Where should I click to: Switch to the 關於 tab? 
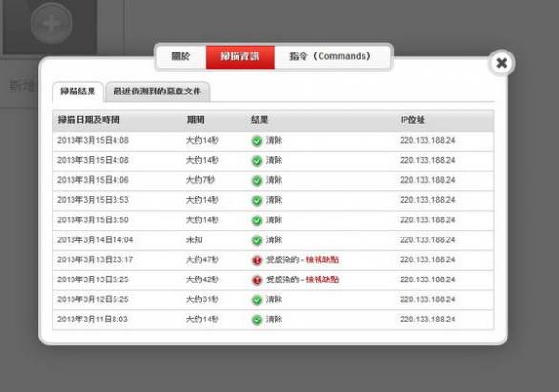click(x=180, y=56)
